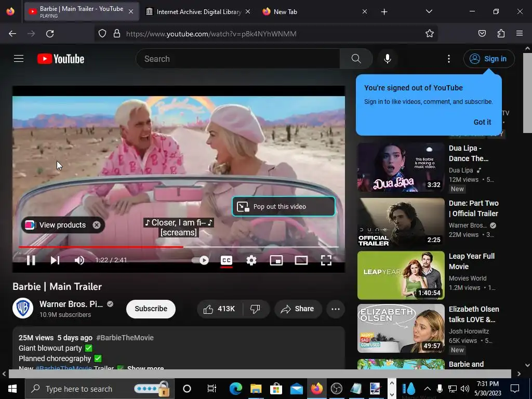Bookmark this page star icon
This screenshot has width=532, height=399.
point(430,33)
